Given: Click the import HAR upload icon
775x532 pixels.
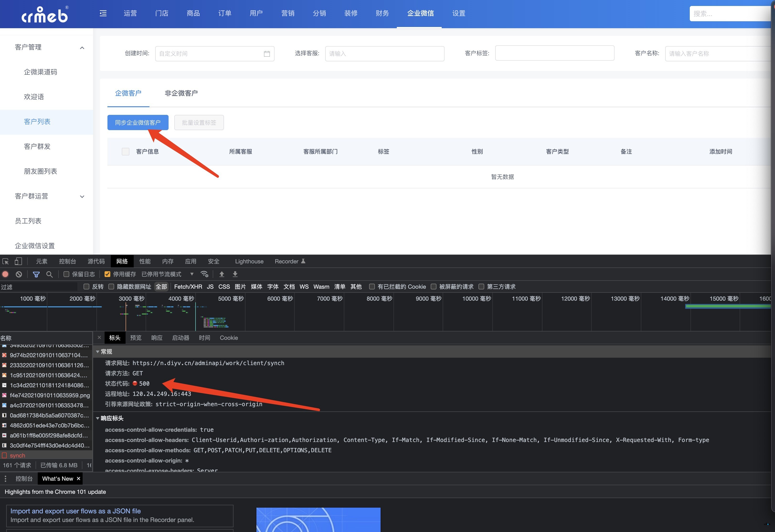Looking at the screenshot, I should point(222,274).
